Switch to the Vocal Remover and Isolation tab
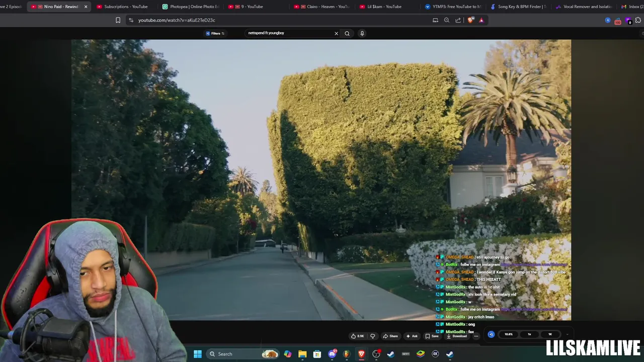This screenshot has width=644, height=362. coord(584,7)
